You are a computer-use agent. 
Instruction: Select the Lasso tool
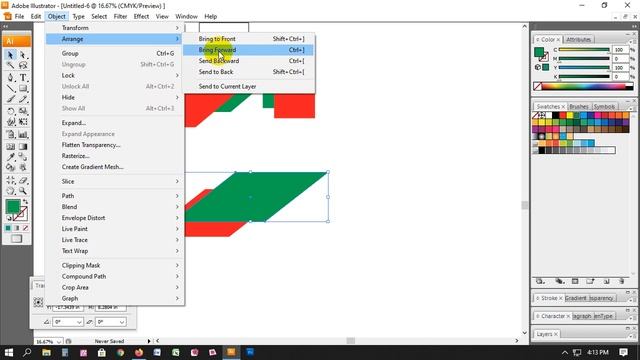tap(23, 65)
